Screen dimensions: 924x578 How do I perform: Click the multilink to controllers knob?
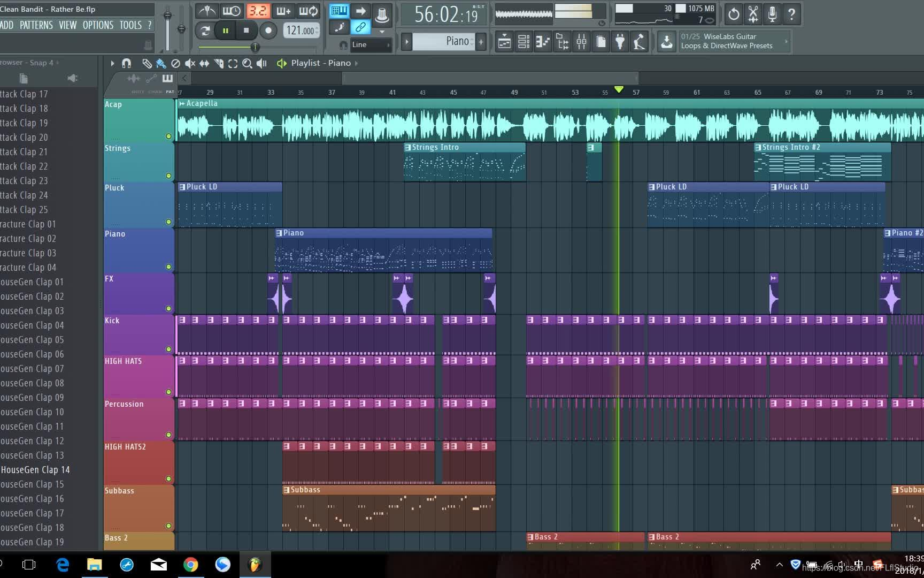click(x=382, y=14)
